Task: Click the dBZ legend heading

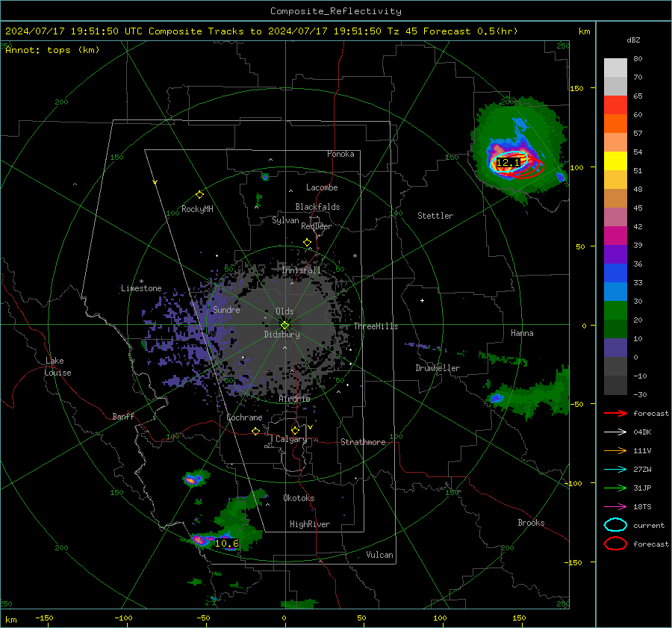Action: (x=633, y=40)
